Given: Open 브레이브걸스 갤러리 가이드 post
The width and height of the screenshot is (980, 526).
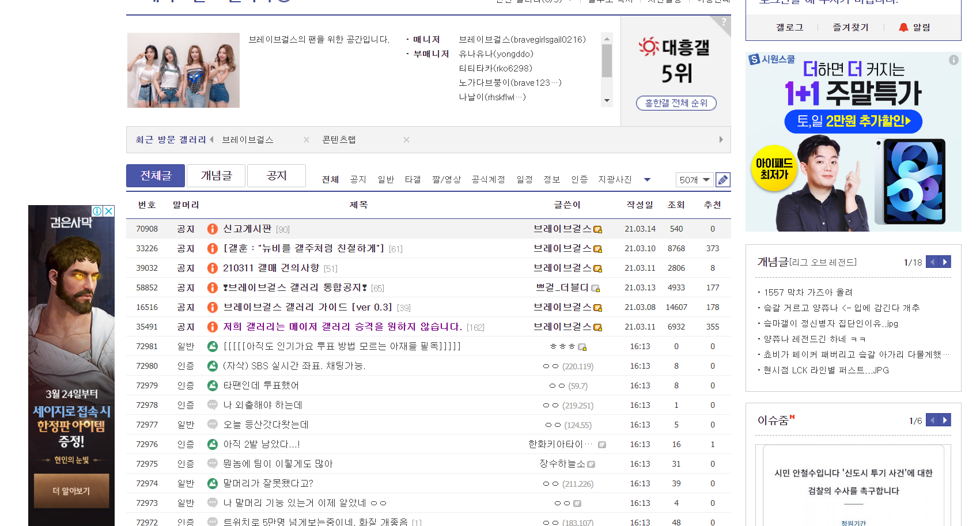Looking at the screenshot, I should coord(308,307).
